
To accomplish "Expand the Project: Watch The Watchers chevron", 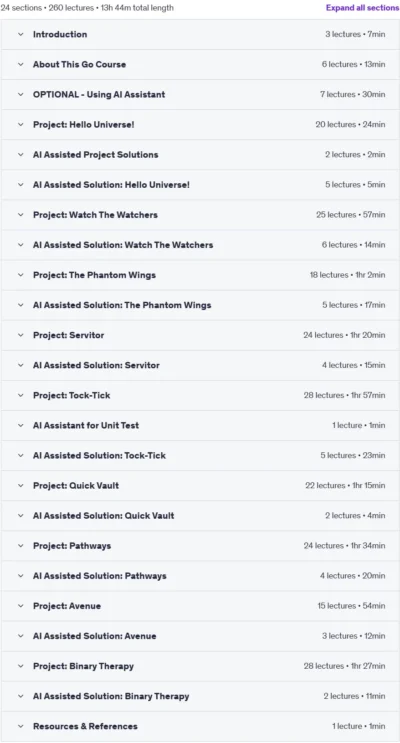I will click(x=20, y=215).
